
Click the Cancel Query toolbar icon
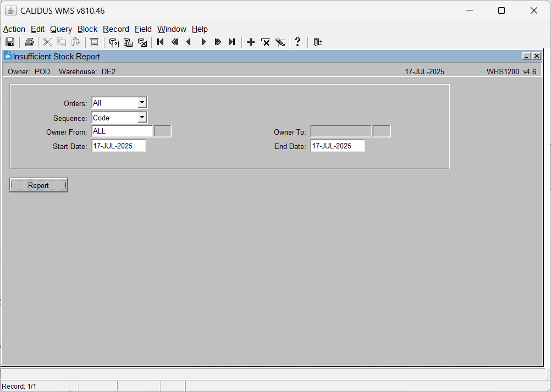(x=142, y=42)
